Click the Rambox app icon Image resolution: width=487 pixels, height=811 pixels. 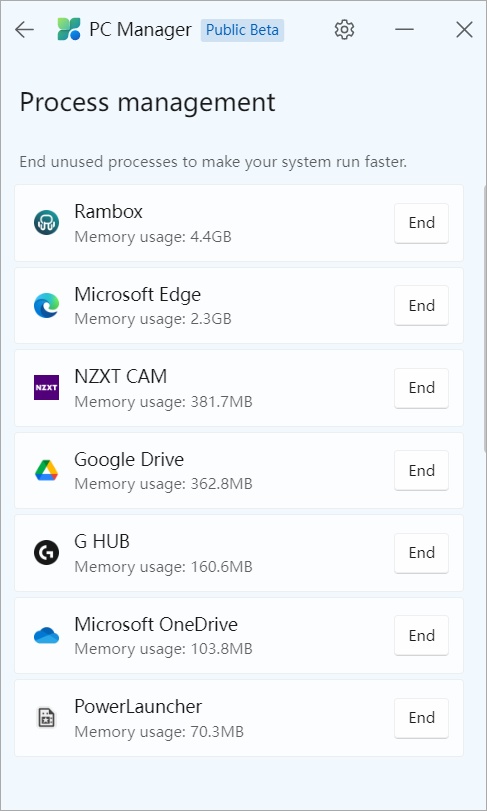coord(47,223)
